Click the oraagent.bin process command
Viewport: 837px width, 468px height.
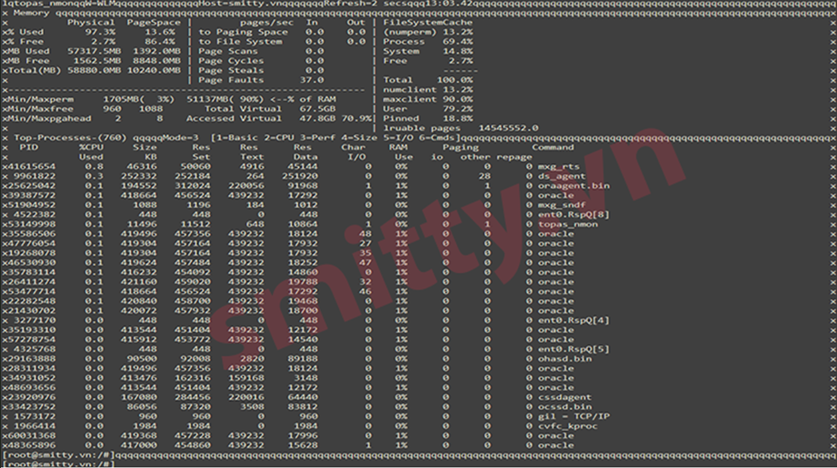pos(573,186)
